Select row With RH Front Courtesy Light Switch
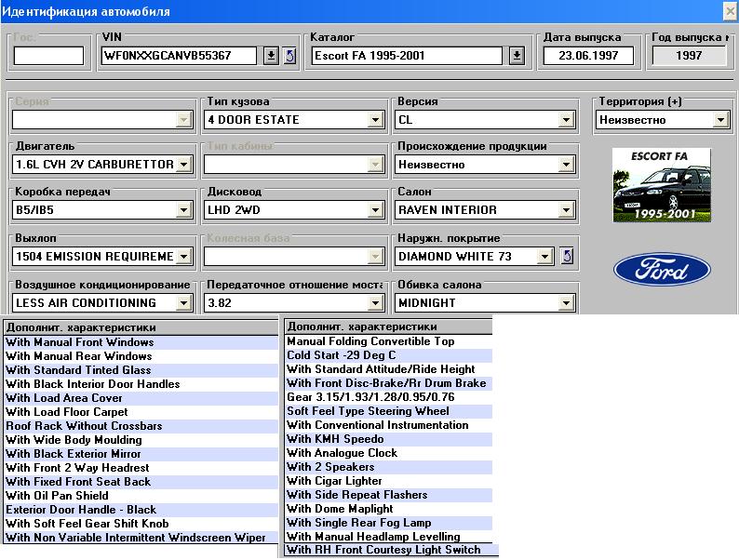The width and height of the screenshot is (739, 560). point(392,550)
